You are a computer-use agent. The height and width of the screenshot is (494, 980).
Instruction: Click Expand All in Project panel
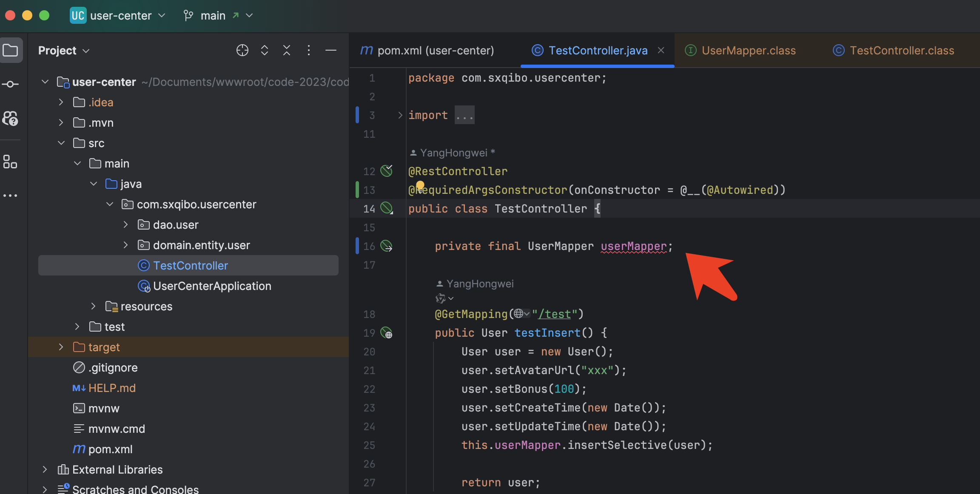pyautogui.click(x=265, y=50)
